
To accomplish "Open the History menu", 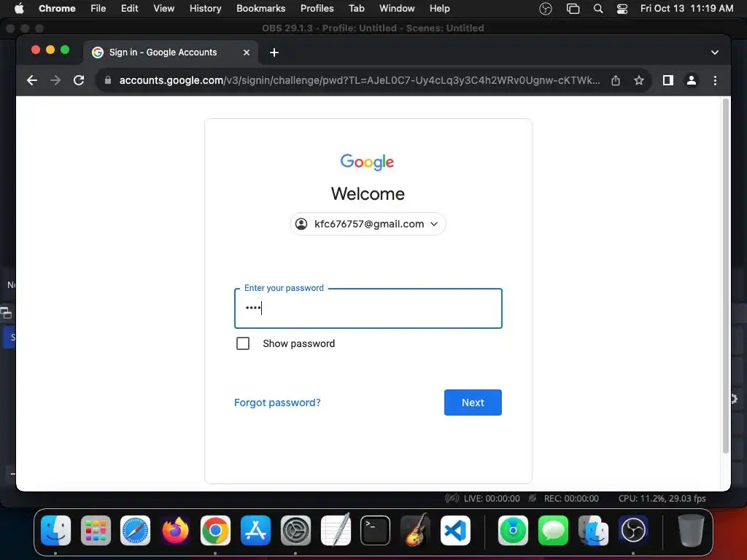I will tap(205, 8).
